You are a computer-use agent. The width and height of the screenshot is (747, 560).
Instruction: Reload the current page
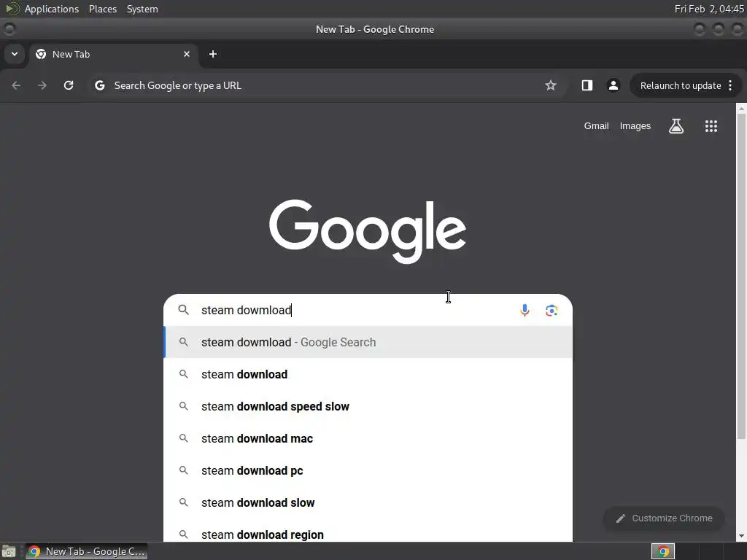(69, 85)
